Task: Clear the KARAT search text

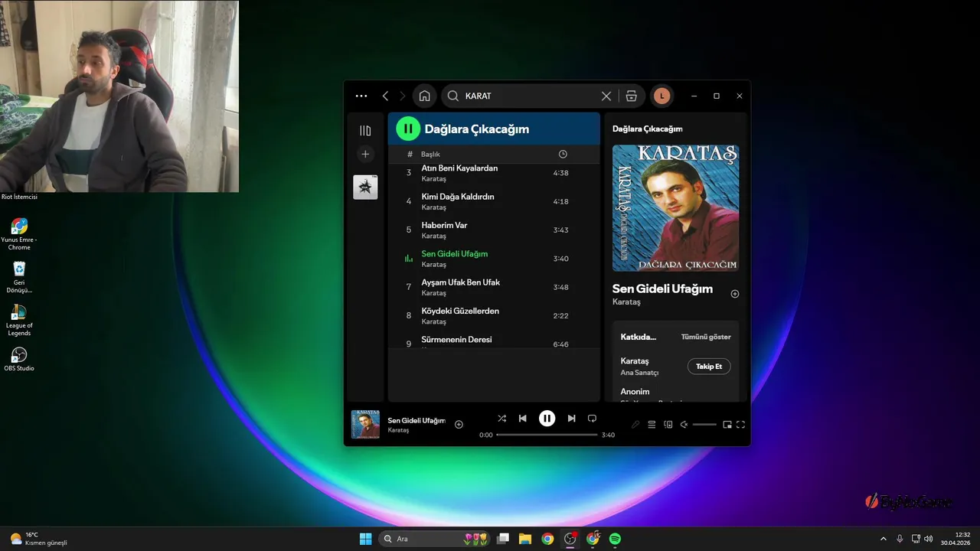Action: (606, 96)
